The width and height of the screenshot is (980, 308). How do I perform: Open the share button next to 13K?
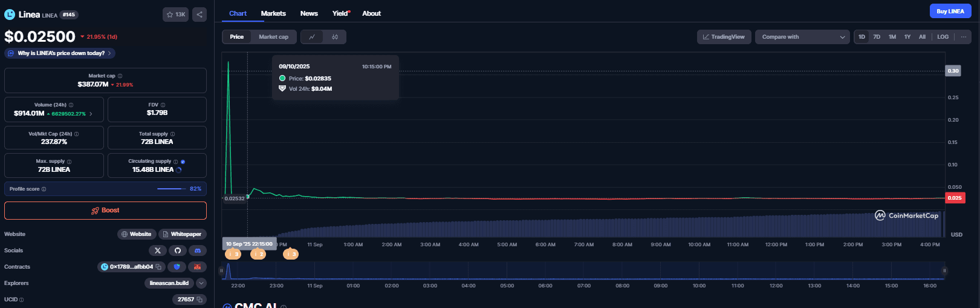pyautogui.click(x=200, y=15)
